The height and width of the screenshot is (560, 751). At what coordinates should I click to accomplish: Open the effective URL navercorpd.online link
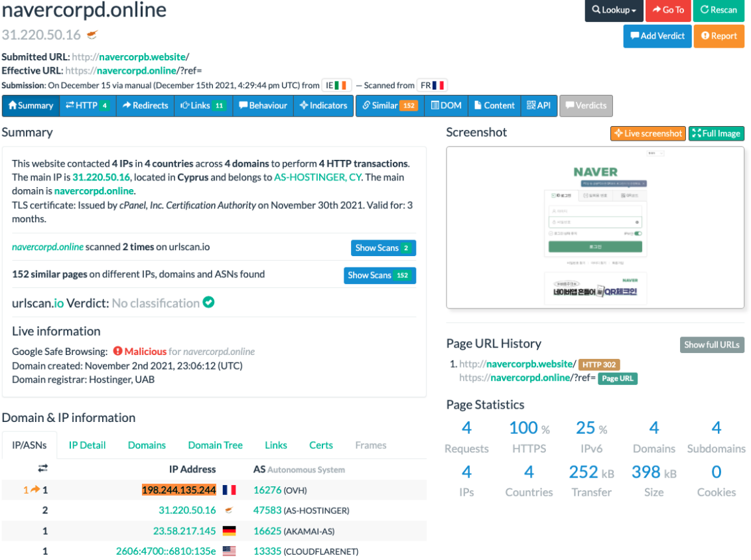(136, 70)
